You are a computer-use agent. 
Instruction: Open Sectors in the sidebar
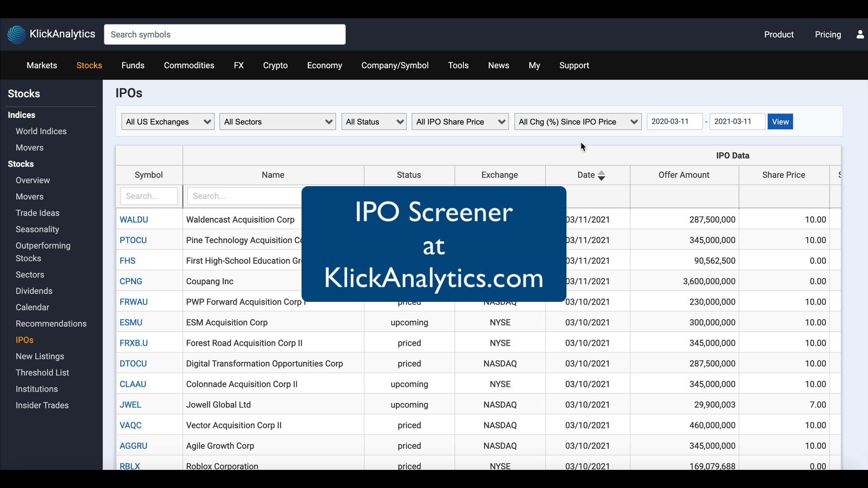[x=30, y=275]
